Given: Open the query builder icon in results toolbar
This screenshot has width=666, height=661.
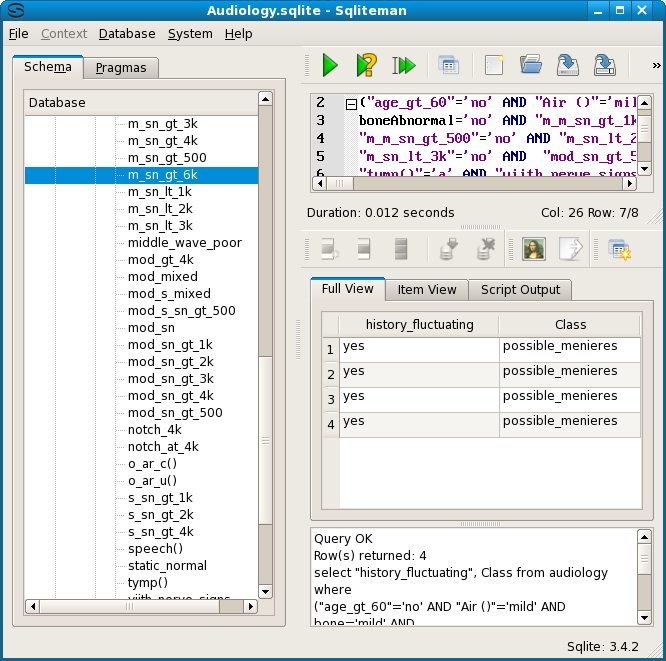Looking at the screenshot, I should point(619,249).
